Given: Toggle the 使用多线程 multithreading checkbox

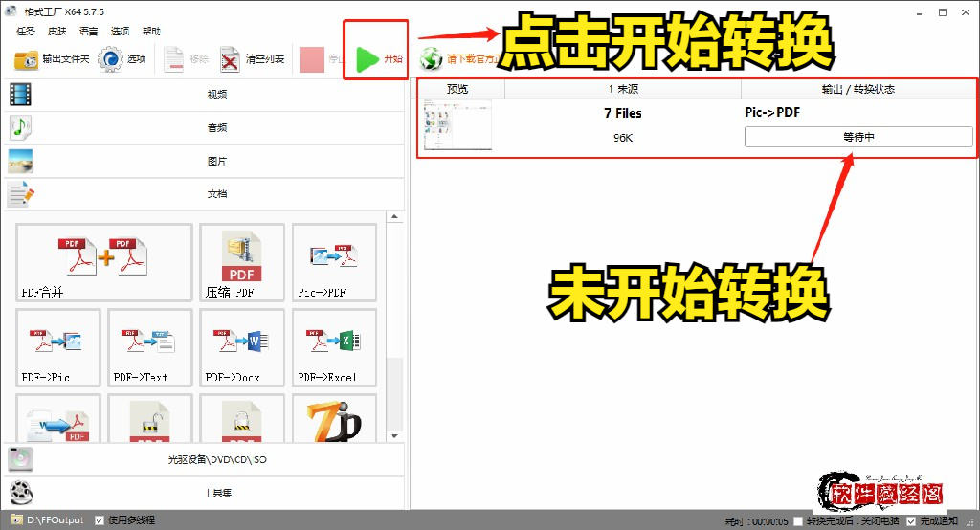Looking at the screenshot, I should (x=100, y=520).
